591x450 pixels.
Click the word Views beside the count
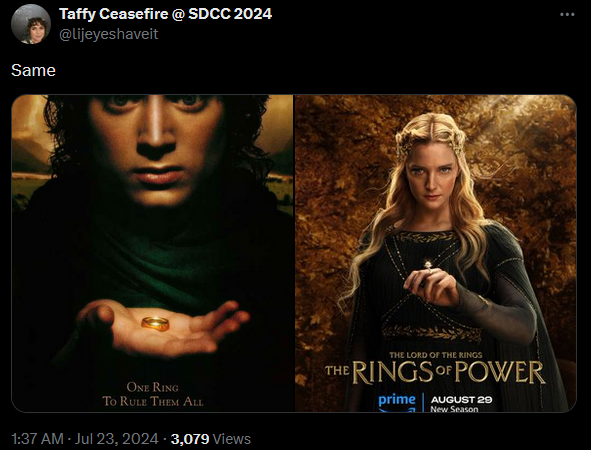click(231, 439)
